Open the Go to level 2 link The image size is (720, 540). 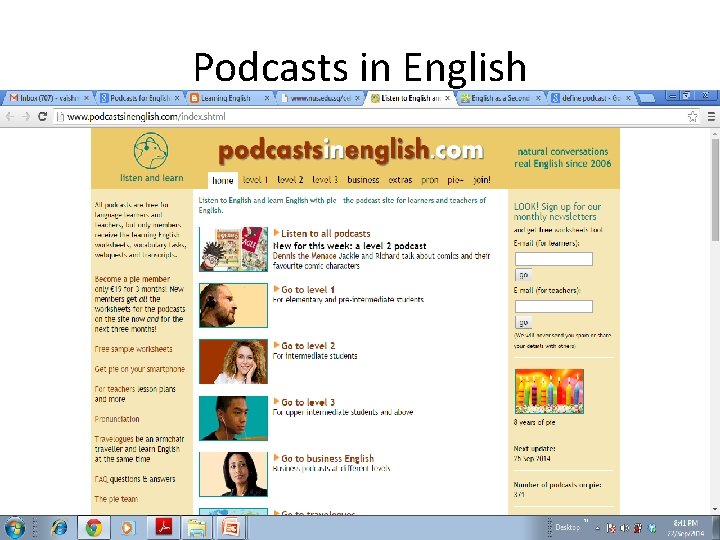pyautogui.click(x=308, y=346)
